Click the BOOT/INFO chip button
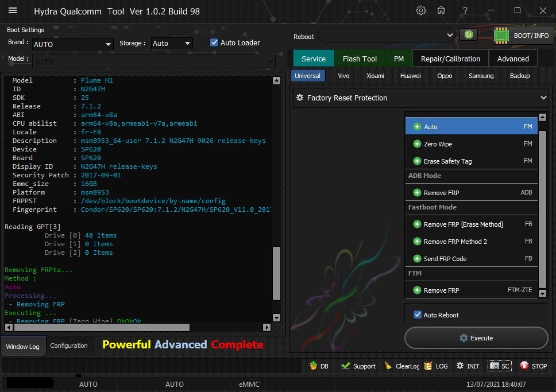The image size is (556, 392). (x=523, y=36)
